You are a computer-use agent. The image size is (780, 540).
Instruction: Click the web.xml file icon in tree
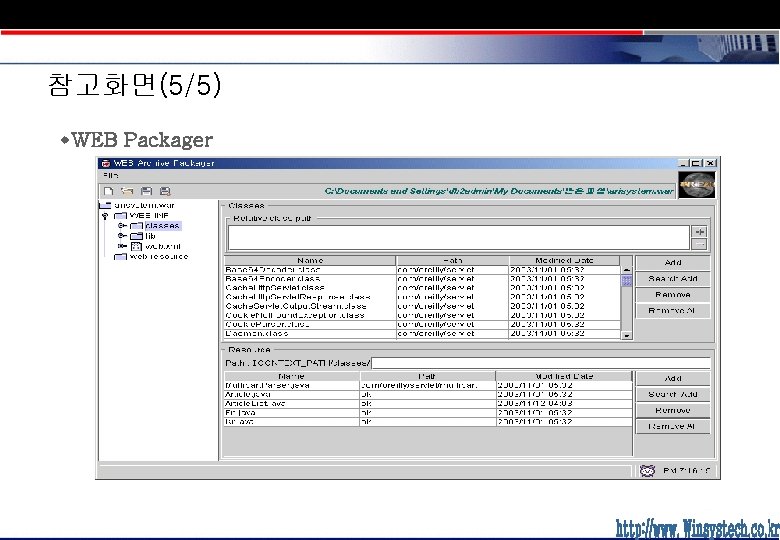click(136, 246)
